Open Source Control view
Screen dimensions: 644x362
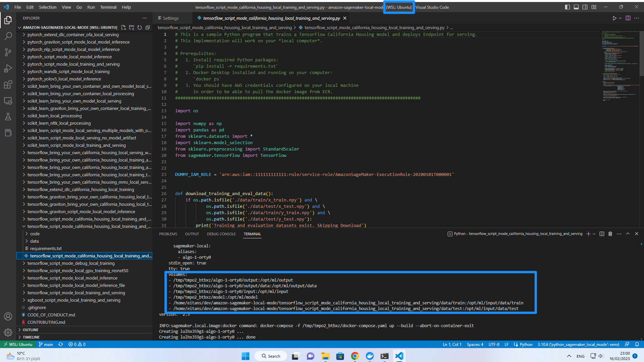(8, 52)
